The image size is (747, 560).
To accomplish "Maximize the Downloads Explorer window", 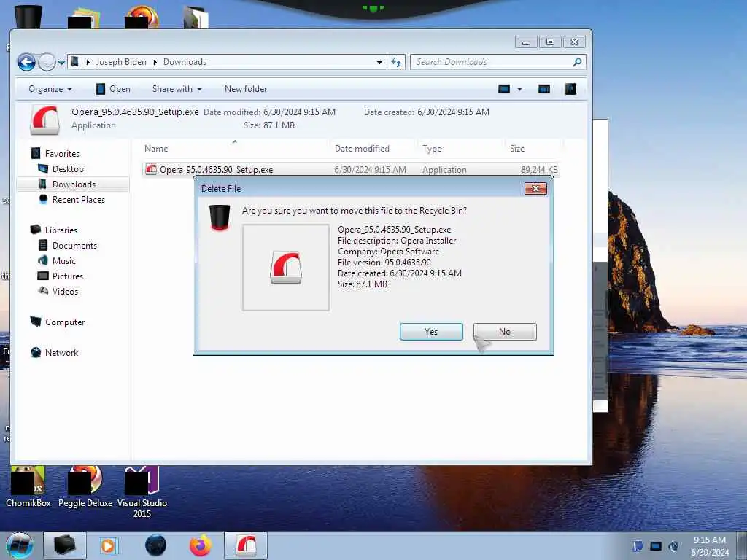I will pos(550,42).
